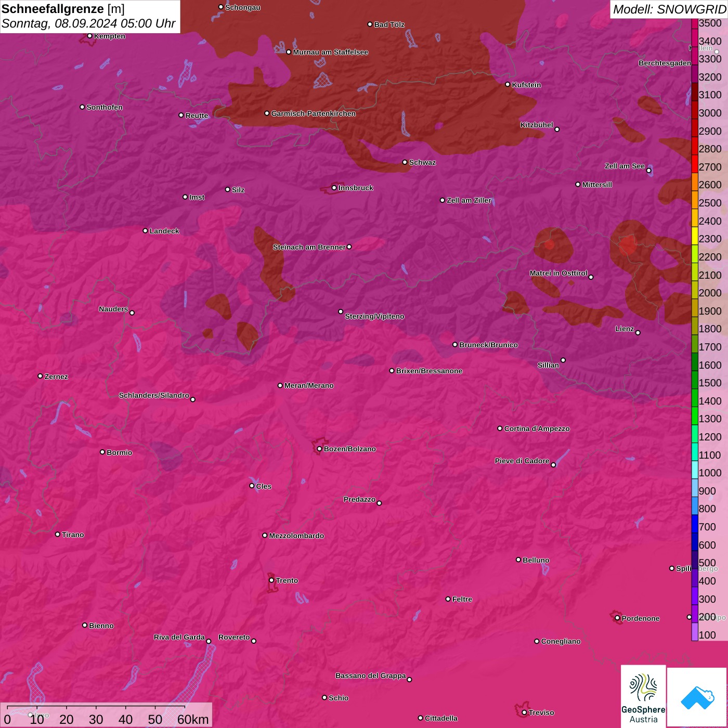This screenshot has height=728, width=728.
Task: Click the 300 m violet legend swatch
Action: 695,596
